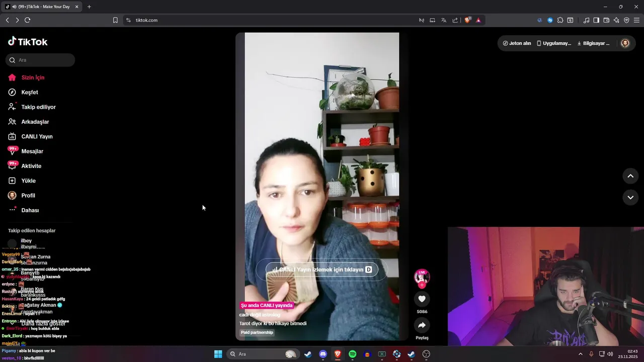This screenshot has width=644, height=362.
Task: Follow the streamer with plus badge
Action: pyautogui.click(x=422, y=285)
